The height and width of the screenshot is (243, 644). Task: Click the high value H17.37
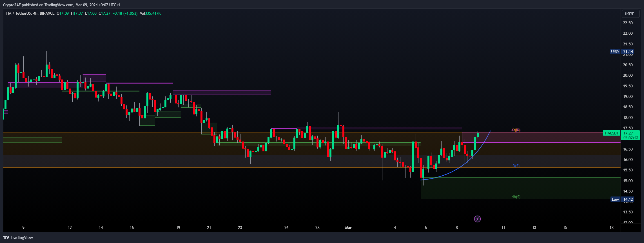click(77, 13)
